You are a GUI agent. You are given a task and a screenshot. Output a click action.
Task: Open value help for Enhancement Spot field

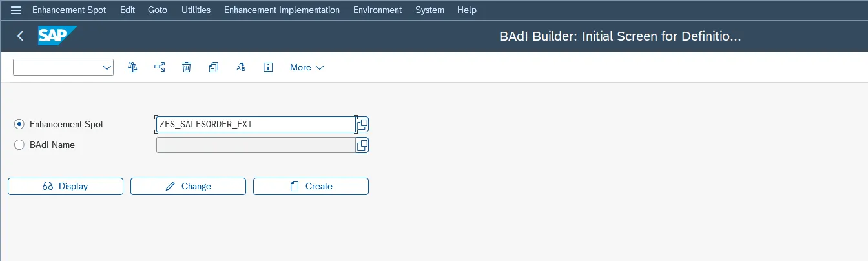tap(362, 124)
